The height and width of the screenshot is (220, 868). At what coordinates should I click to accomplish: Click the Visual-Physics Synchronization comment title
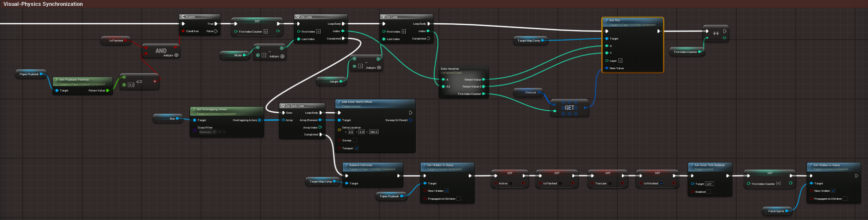click(x=43, y=4)
